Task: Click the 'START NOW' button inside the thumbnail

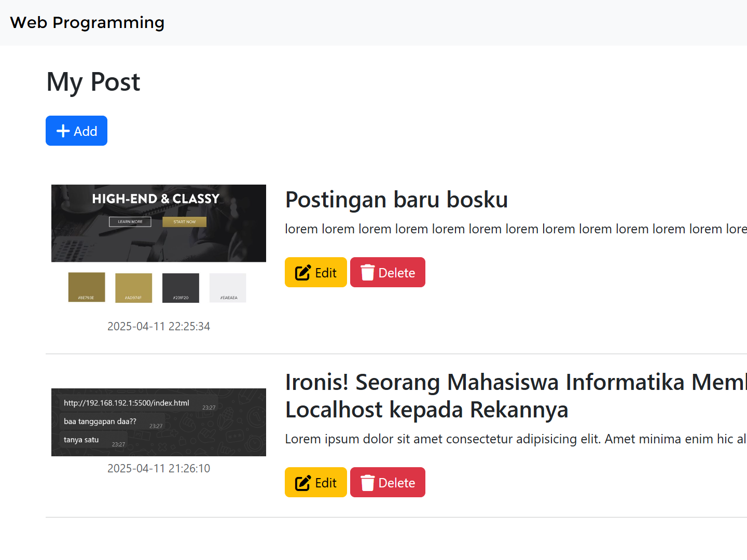Action: pyautogui.click(x=184, y=222)
